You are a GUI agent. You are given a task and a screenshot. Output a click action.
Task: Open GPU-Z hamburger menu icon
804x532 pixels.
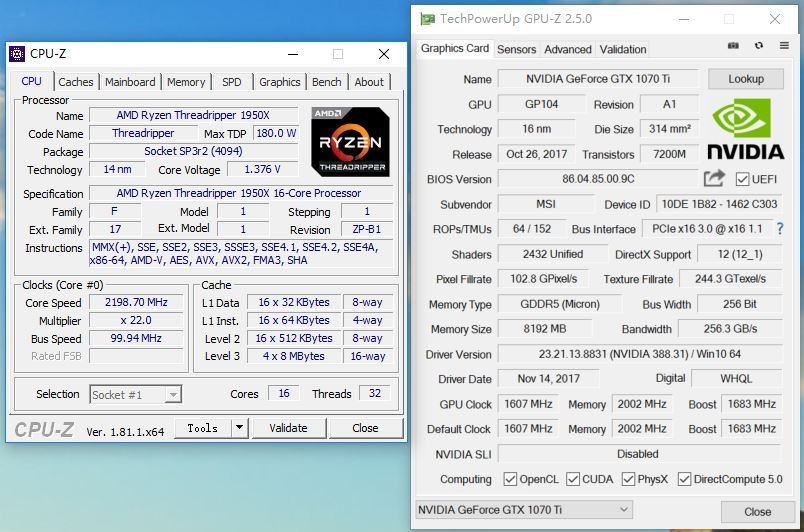click(x=784, y=46)
